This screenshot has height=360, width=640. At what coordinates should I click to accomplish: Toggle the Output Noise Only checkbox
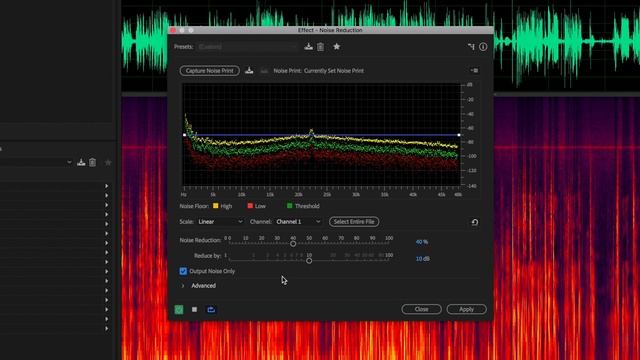point(183,271)
